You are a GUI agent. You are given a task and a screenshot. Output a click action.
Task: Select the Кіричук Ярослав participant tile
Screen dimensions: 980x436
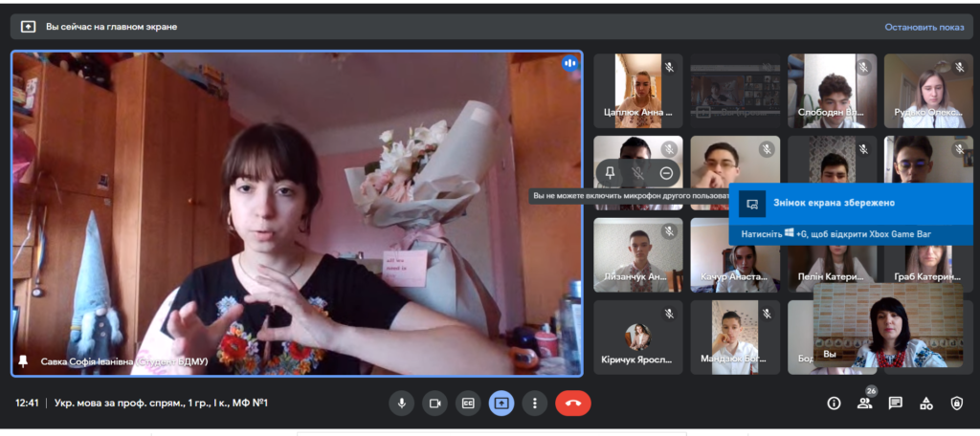click(x=638, y=337)
